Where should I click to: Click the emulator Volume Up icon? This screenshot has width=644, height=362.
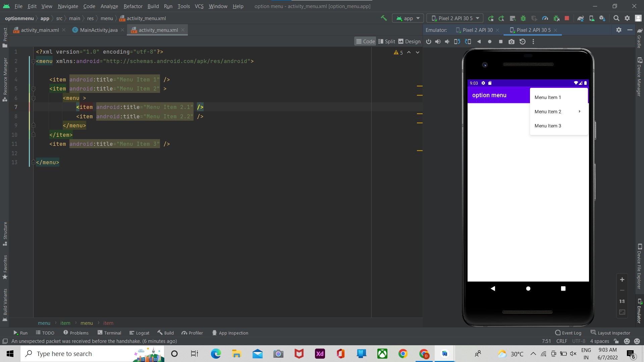click(438, 42)
